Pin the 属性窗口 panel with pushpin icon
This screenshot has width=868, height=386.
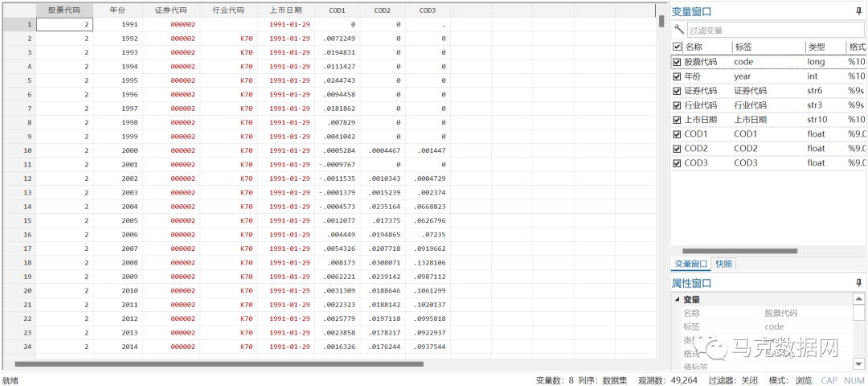tap(858, 283)
